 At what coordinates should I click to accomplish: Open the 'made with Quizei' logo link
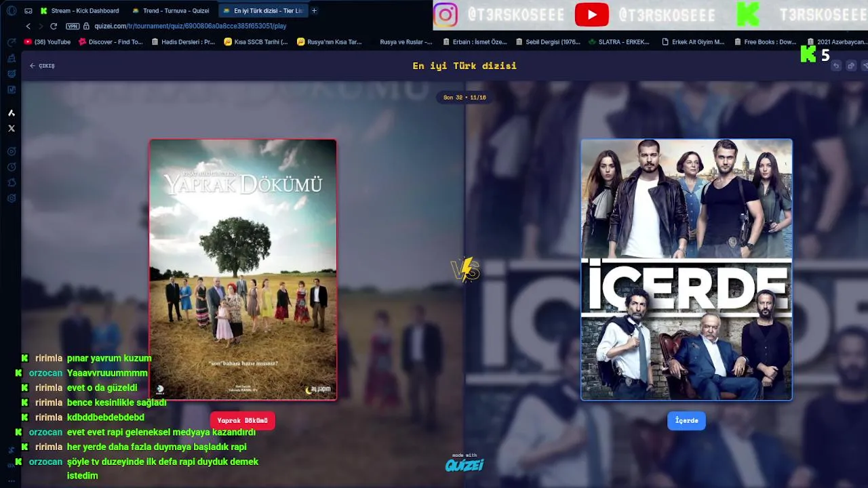465,463
